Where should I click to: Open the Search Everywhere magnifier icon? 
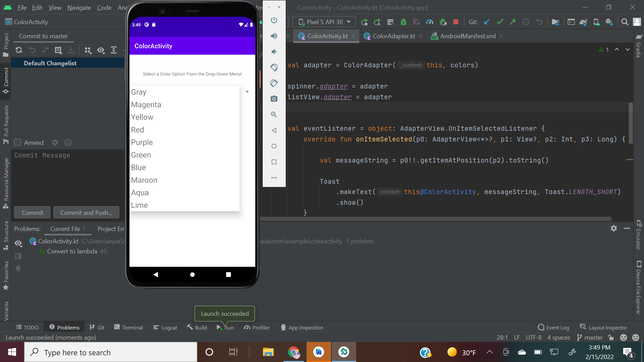click(x=625, y=22)
